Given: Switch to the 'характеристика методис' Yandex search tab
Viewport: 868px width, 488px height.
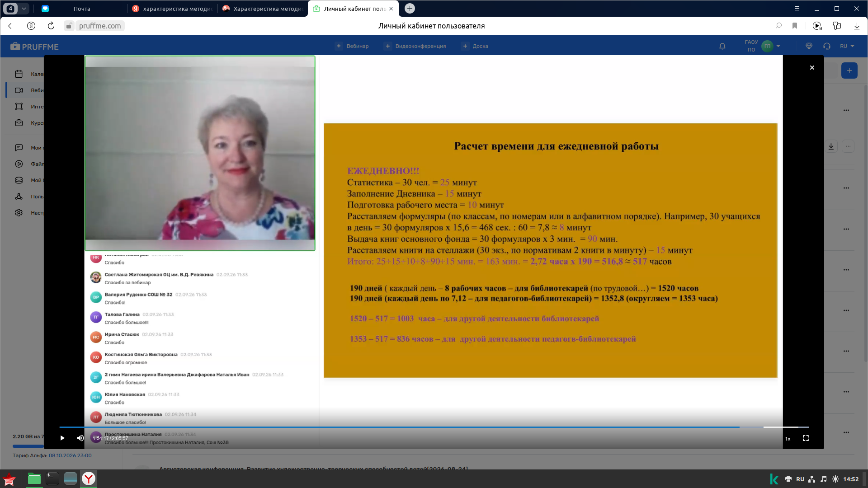Looking at the screenshot, I should [x=173, y=9].
